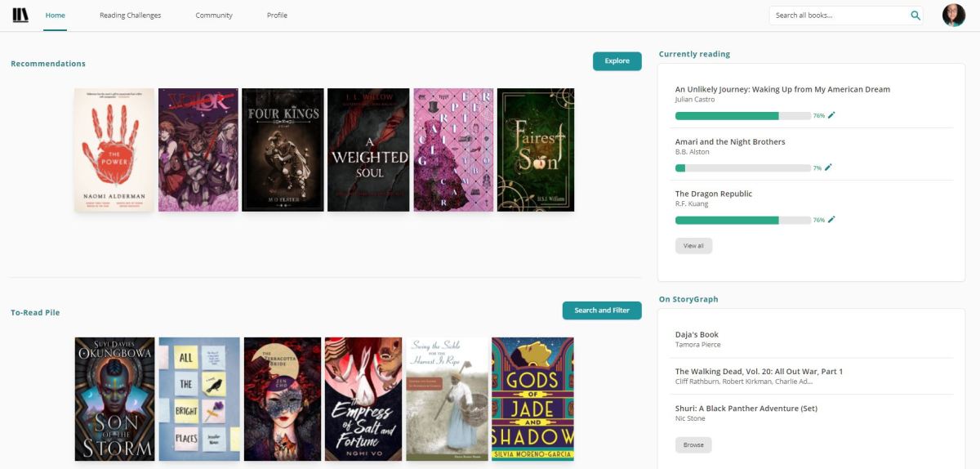Open Shuri: A Black Panther Adventure link

(746, 409)
